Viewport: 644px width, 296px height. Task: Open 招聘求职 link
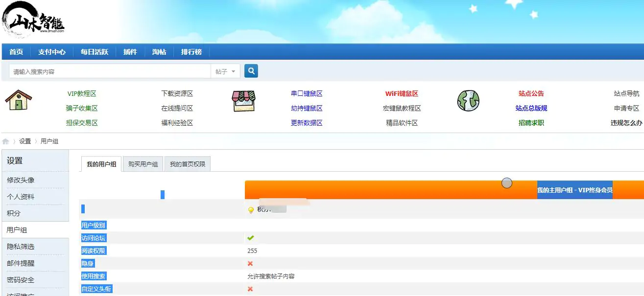[531, 123]
